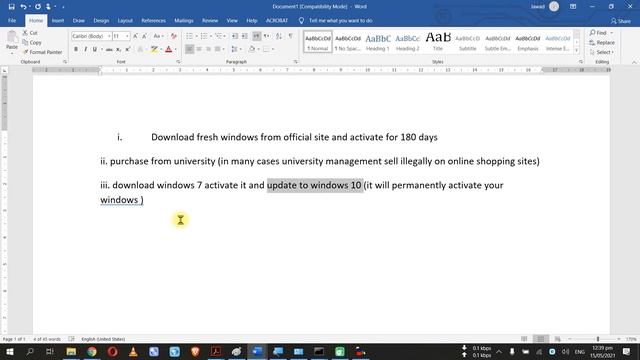Toggle bold formatting
Image resolution: width=640 pixels, height=360 pixels.
pos(76,49)
